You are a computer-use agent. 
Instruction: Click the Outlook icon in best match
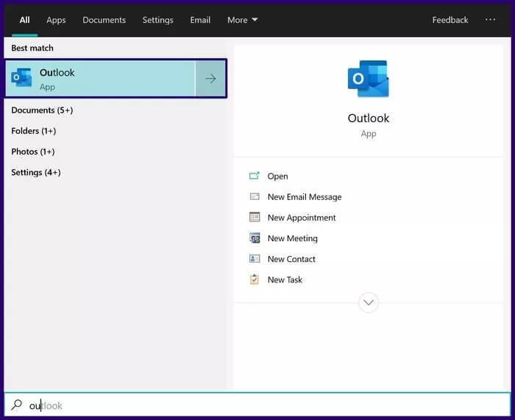pos(21,77)
